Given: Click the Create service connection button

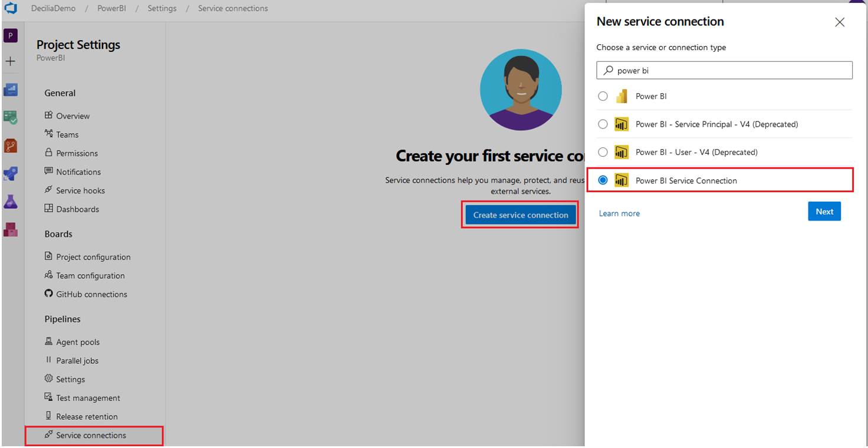Looking at the screenshot, I should click(x=521, y=215).
